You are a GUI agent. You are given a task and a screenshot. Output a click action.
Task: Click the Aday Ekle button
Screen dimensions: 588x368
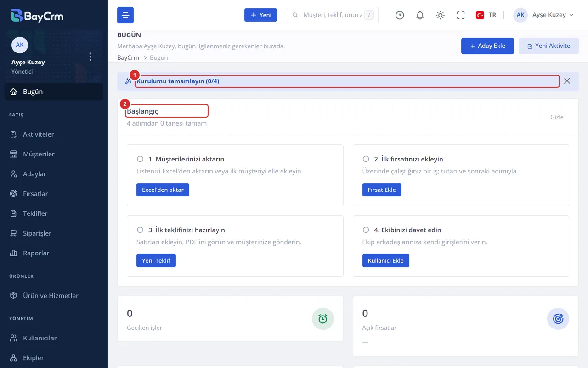click(x=487, y=46)
